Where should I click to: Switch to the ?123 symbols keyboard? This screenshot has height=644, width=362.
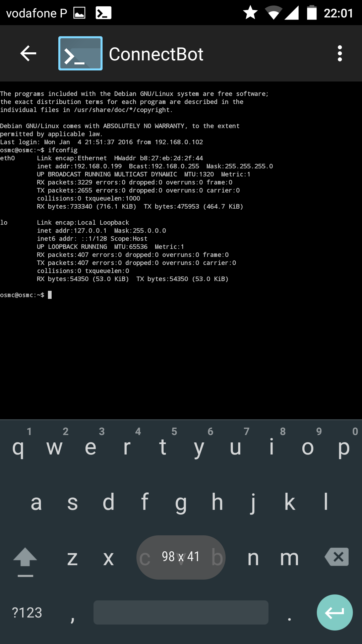pyautogui.click(x=27, y=613)
